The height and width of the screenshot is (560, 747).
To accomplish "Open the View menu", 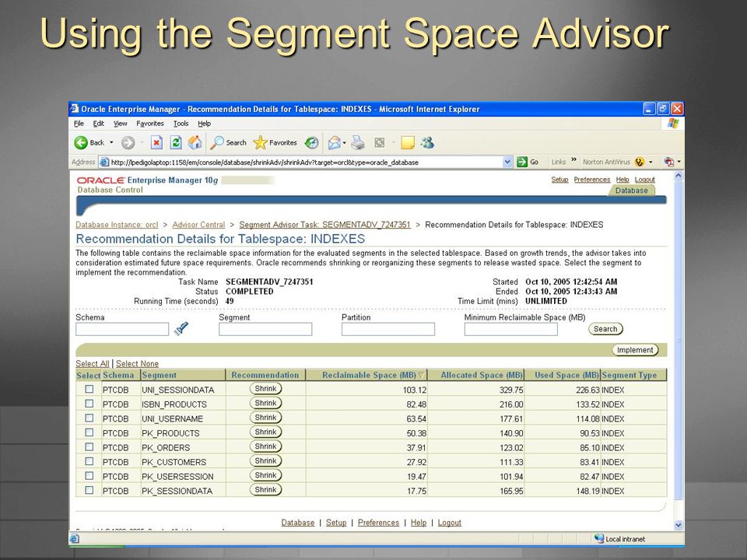I will (x=120, y=124).
